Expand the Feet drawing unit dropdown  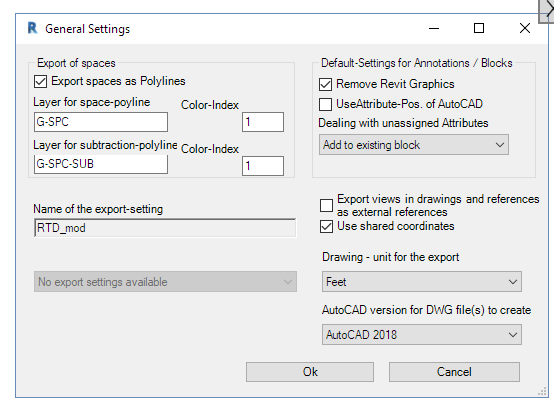tap(422, 282)
